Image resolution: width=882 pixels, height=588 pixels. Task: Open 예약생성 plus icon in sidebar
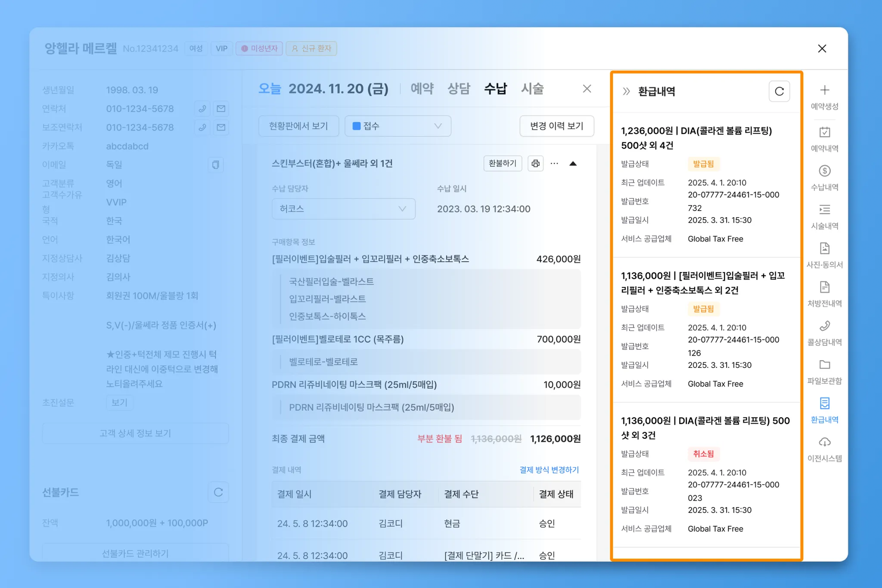pos(824,90)
